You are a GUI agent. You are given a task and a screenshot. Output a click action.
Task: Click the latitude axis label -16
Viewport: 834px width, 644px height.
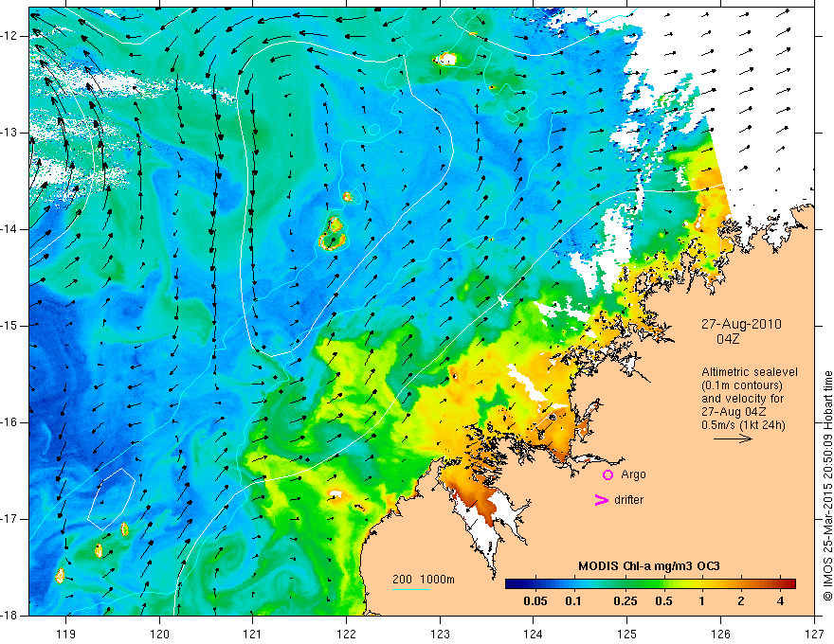(9, 422)
